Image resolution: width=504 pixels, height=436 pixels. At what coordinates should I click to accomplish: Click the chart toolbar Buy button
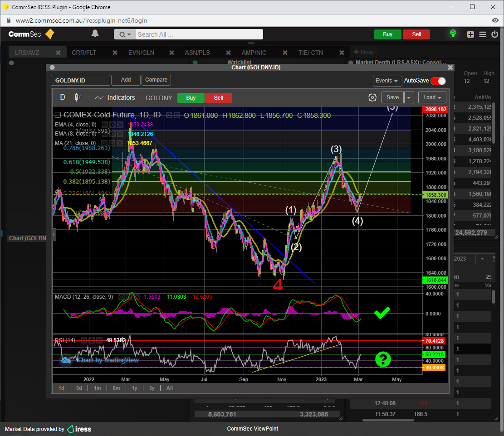tap(191, 98)
